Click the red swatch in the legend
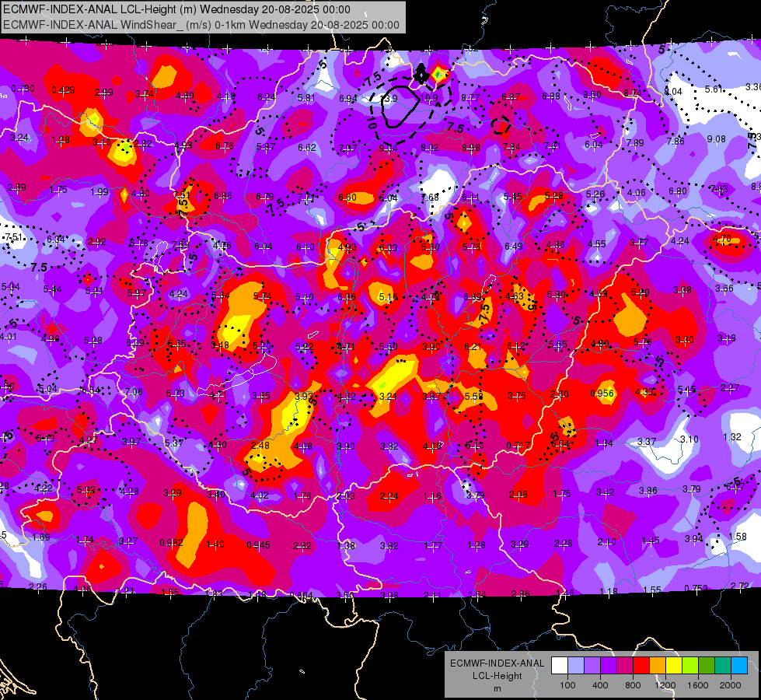The image size is (761, 700). [641, 666]
